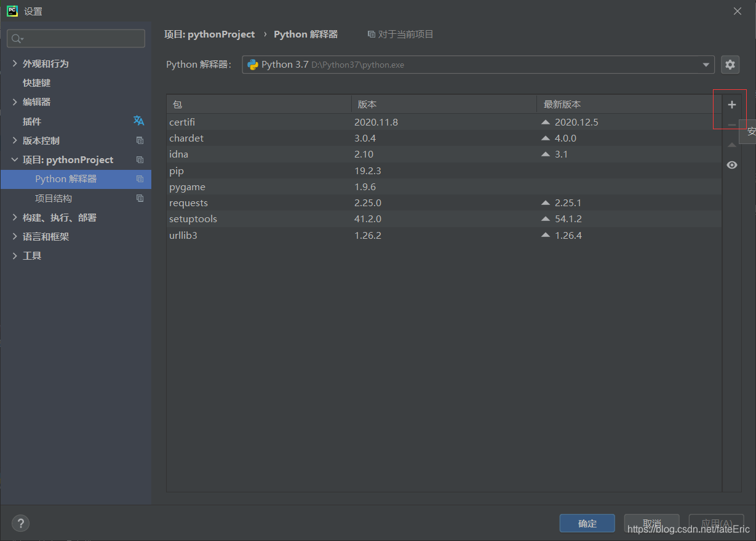Click the translation icon next to 插件
756x541 pixels.
139,121
